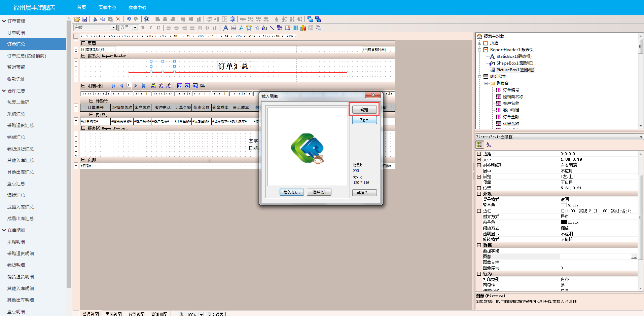Insert a chart using the chart icon
644x316 pixels.
pyautogui.click(x=303, y=28)
